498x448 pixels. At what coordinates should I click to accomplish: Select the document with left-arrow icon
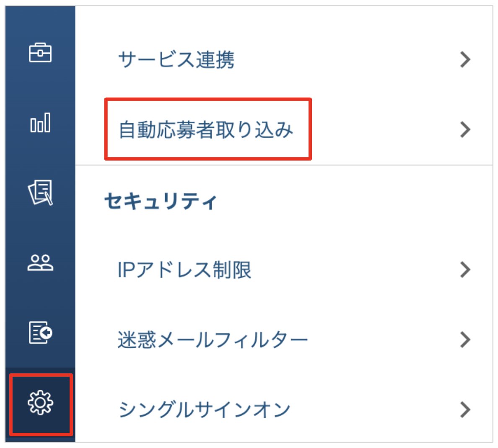[x=40, y=332]
